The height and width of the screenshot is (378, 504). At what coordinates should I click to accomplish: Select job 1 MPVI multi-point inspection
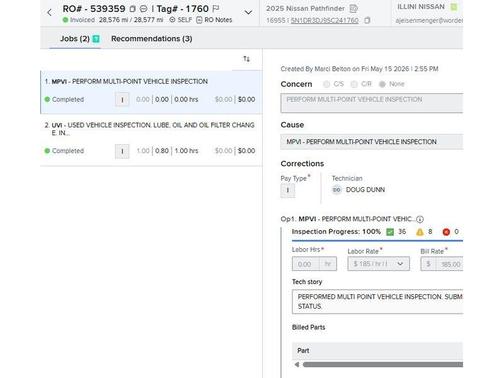click(x=151, y=92)
